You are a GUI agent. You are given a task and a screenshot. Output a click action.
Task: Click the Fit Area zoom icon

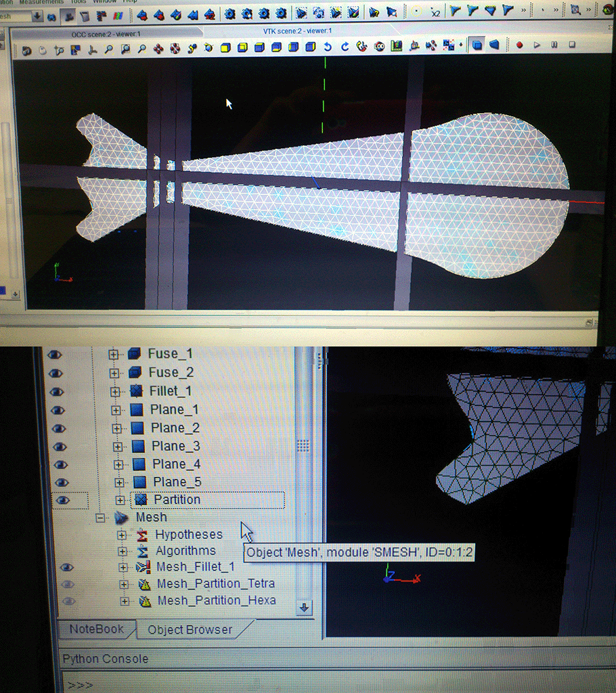click(126, 49)
